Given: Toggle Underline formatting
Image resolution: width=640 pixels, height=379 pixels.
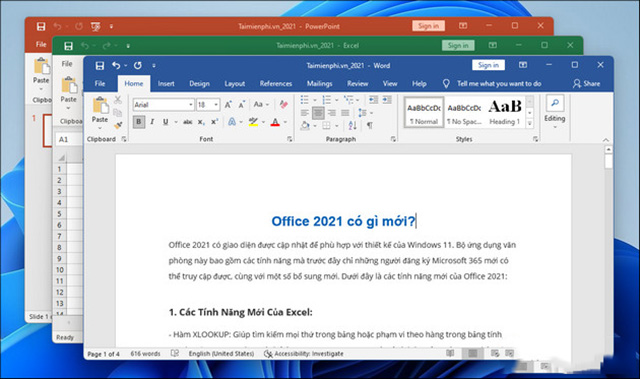Looking at the screenshot, I should coord(165,122).
